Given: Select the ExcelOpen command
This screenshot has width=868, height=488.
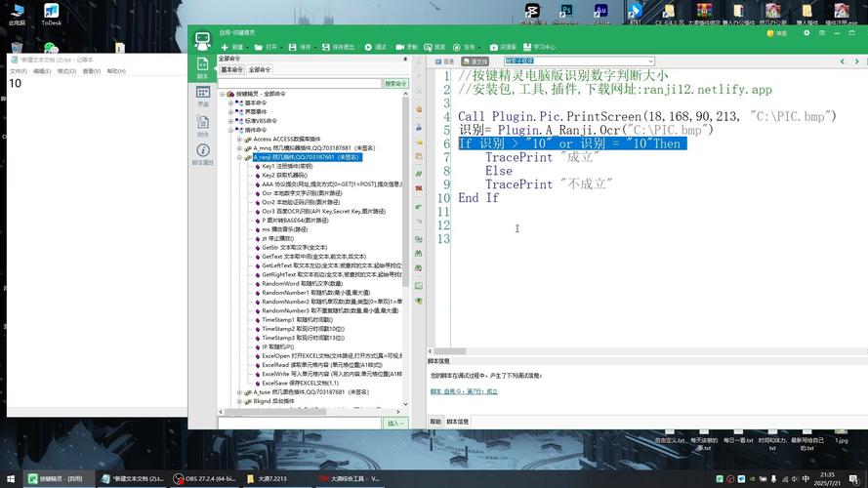Looking at the screenshot, I should 332,356.
